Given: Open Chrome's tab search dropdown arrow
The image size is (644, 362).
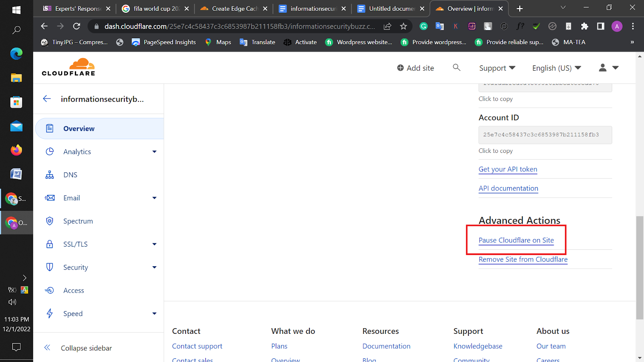Looking at the screenshot, I should pyautogui.click(x=563, y=8).
